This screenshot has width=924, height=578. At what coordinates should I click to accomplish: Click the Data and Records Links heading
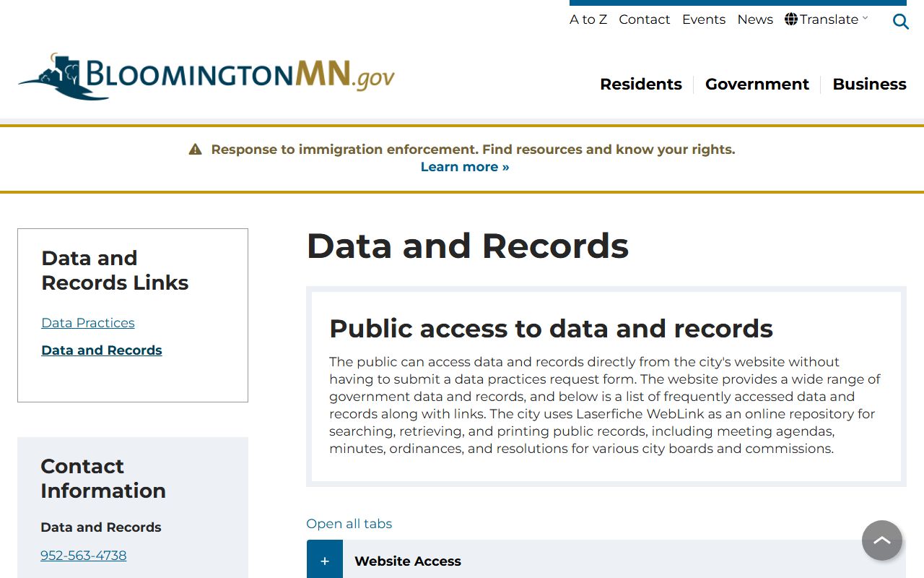click(115, 270)
